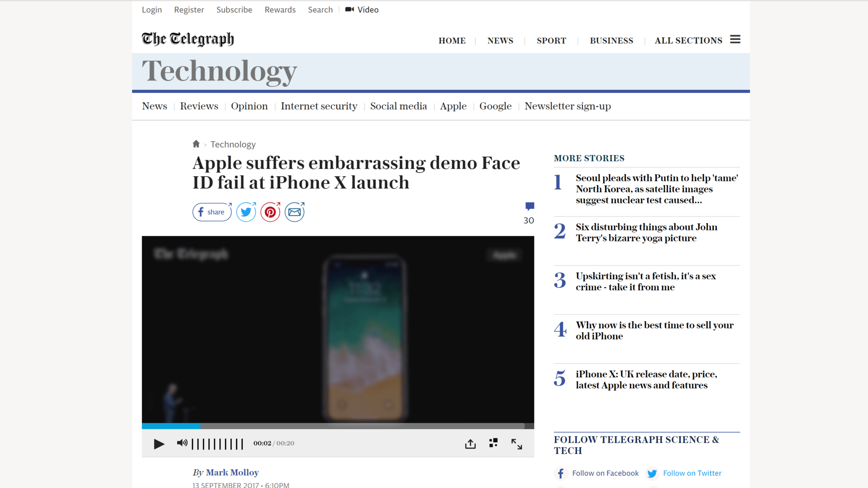Image resolution: width=868 pixels, height=488 pixels.
Task: Open the All Sections hamburger menu
Action: click(735, 40)
